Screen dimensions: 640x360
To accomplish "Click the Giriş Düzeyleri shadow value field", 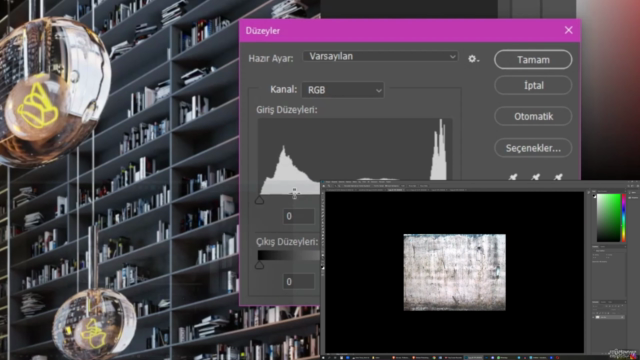I will [299, 216].
